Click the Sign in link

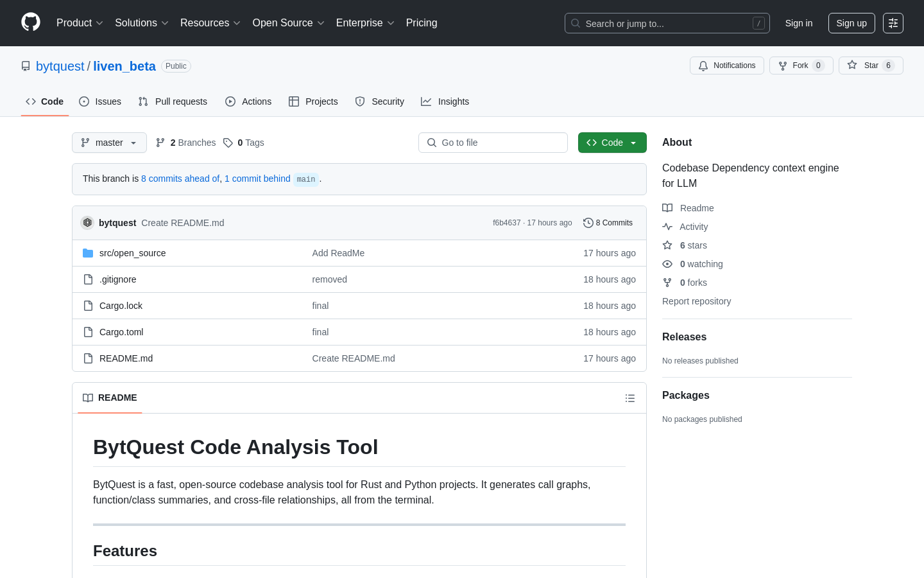click(799, 23)
